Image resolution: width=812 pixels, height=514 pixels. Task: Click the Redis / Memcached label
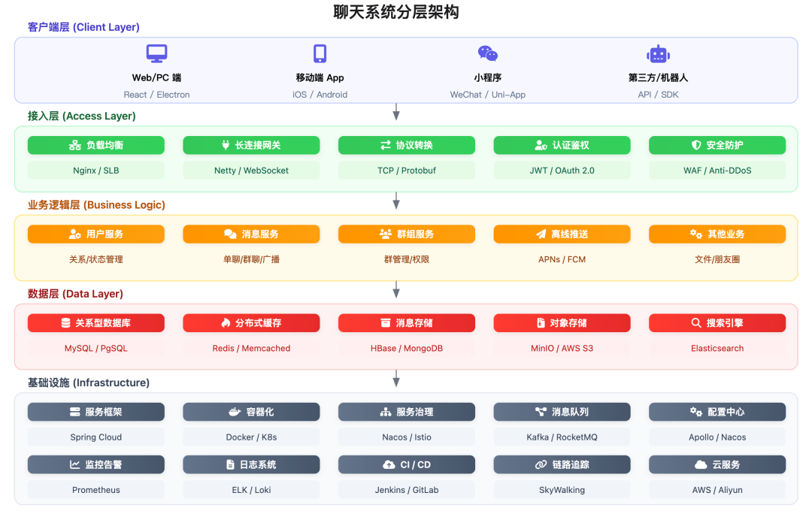251,348
